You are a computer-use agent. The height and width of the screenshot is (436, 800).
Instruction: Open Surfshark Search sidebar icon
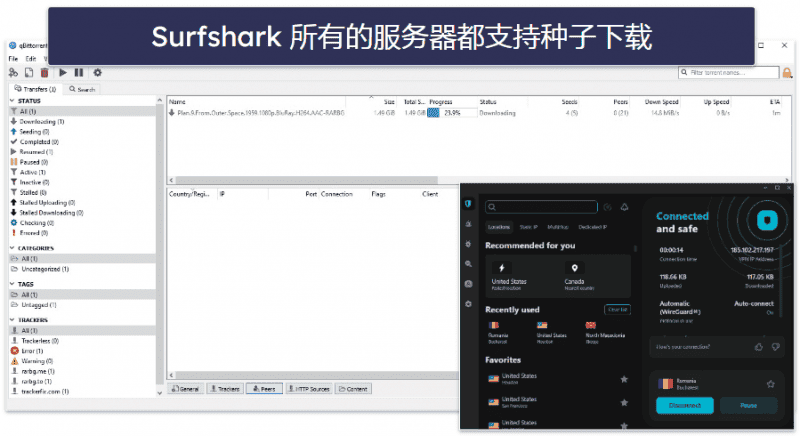(x=468, y=264)
